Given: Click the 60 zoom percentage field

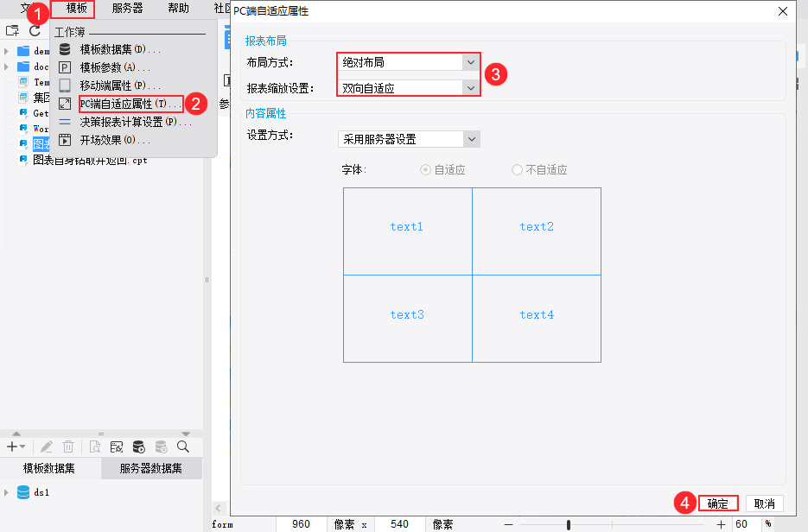Looking at the screenshot, I should click(745, 524).
